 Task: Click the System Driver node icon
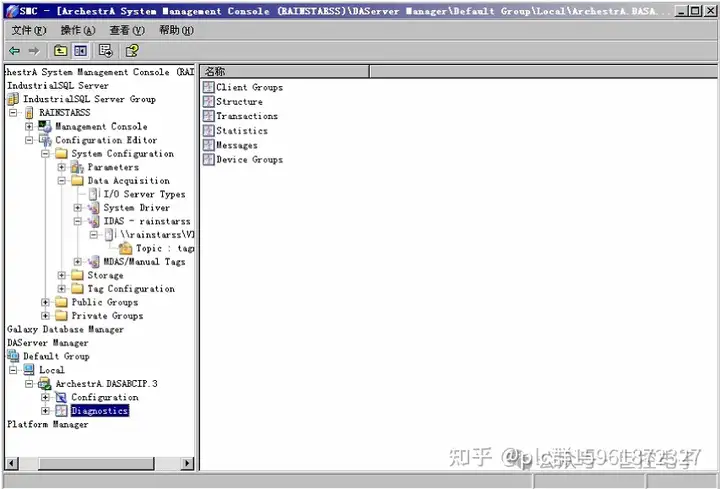[93, 208]
